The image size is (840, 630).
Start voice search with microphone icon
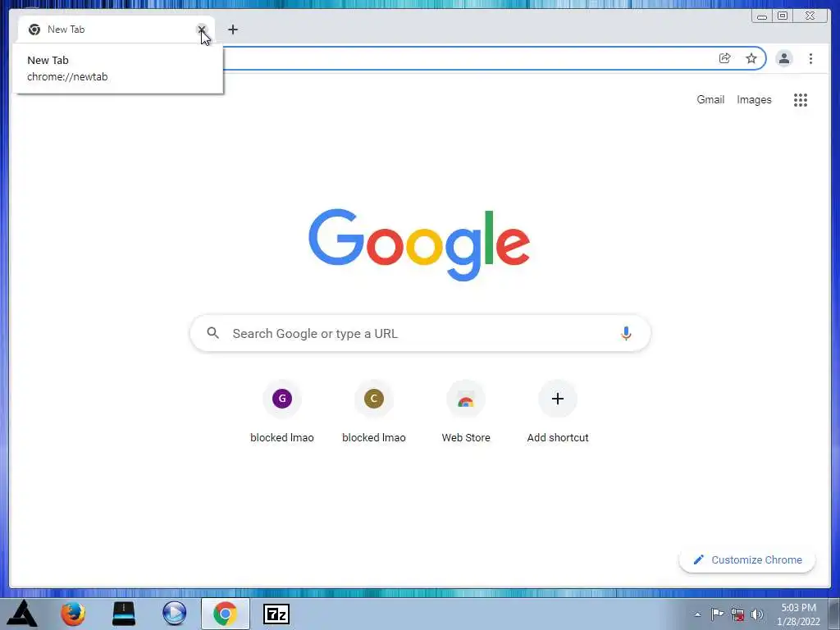tap(626, 333)
